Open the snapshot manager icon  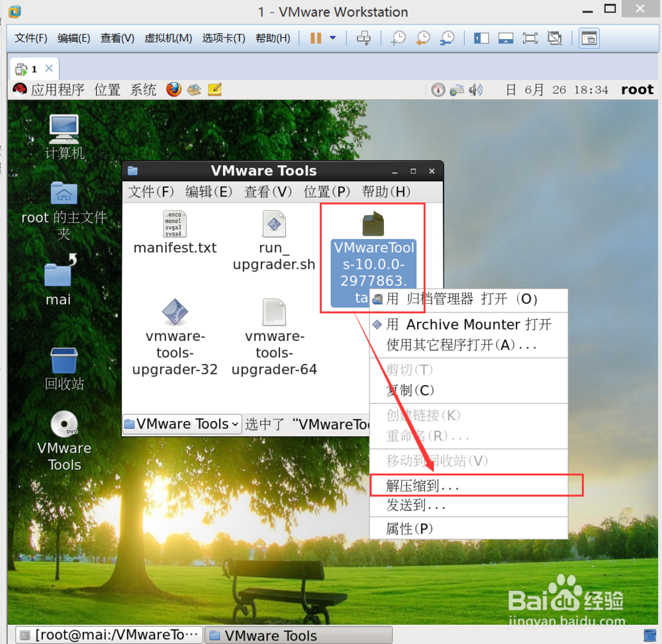pos(447,38)
